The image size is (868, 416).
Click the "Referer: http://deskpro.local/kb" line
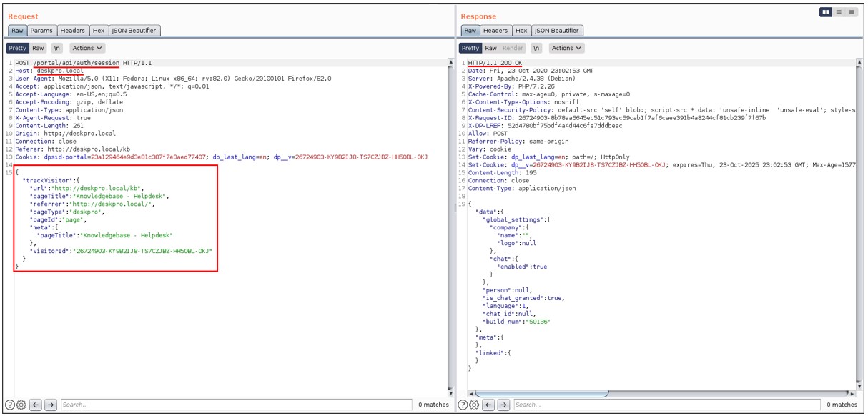(71, 149)
